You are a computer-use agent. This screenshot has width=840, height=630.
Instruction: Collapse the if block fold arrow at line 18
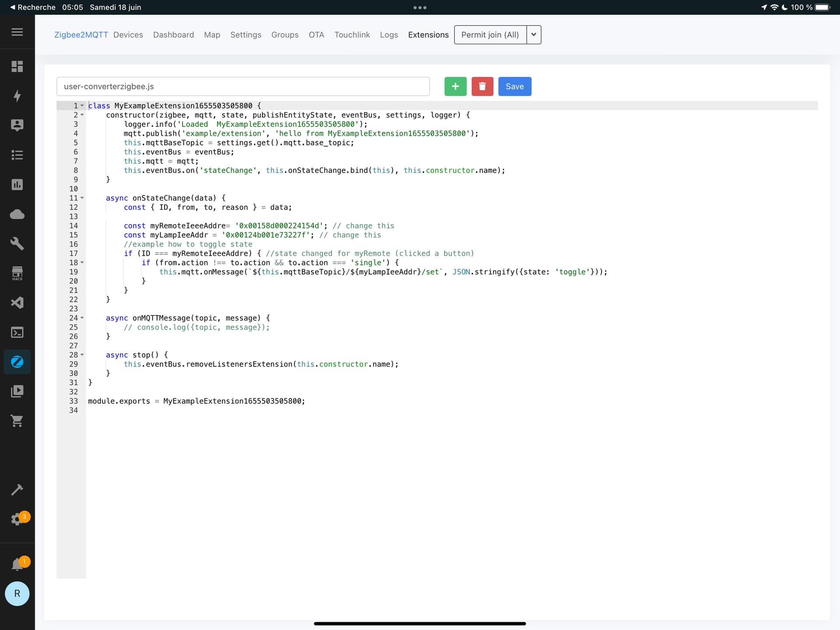tap(82, 263)
